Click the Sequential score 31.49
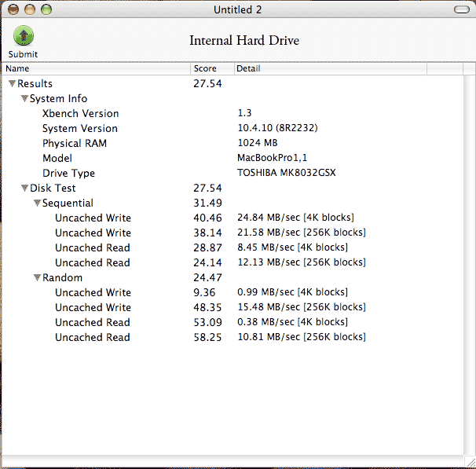The width and height of the screenshot is (476, 469). 207,203
